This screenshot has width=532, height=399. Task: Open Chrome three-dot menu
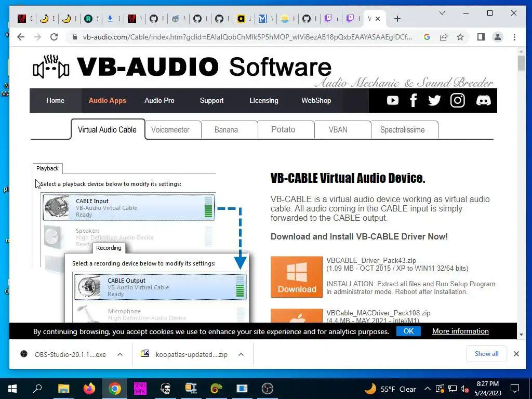tap(515, 37)
